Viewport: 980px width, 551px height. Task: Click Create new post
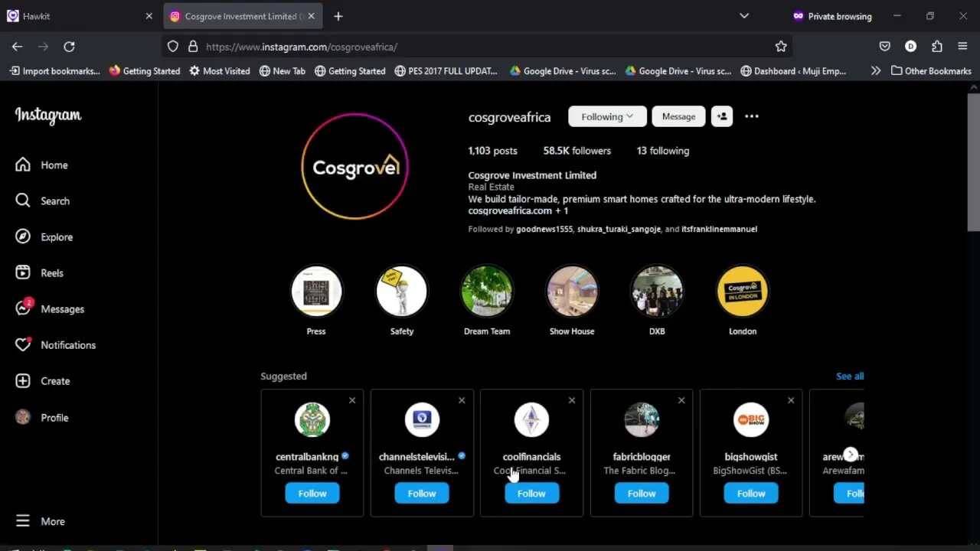43,380
